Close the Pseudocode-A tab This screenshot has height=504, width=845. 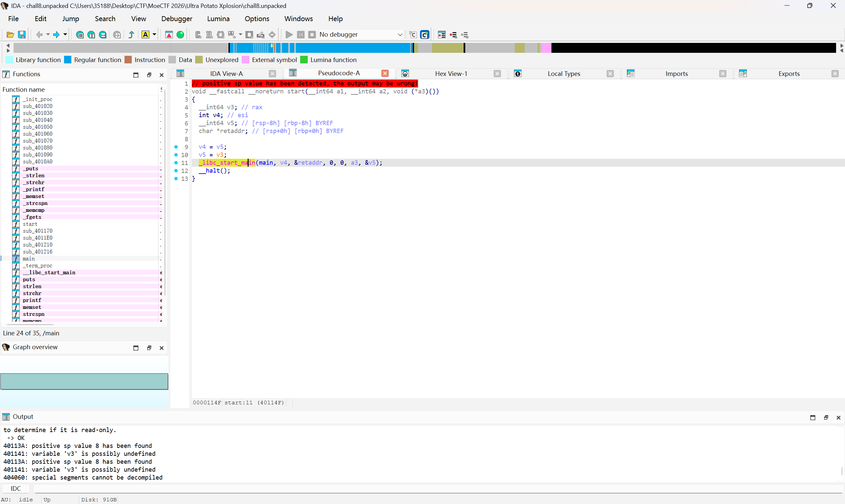click(x=385, y=73)
